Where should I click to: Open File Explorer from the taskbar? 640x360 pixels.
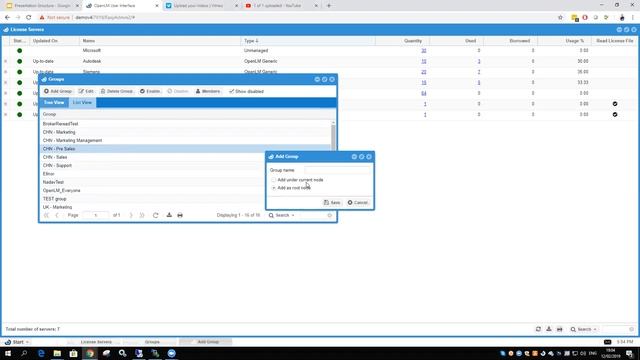coord(57,353)
